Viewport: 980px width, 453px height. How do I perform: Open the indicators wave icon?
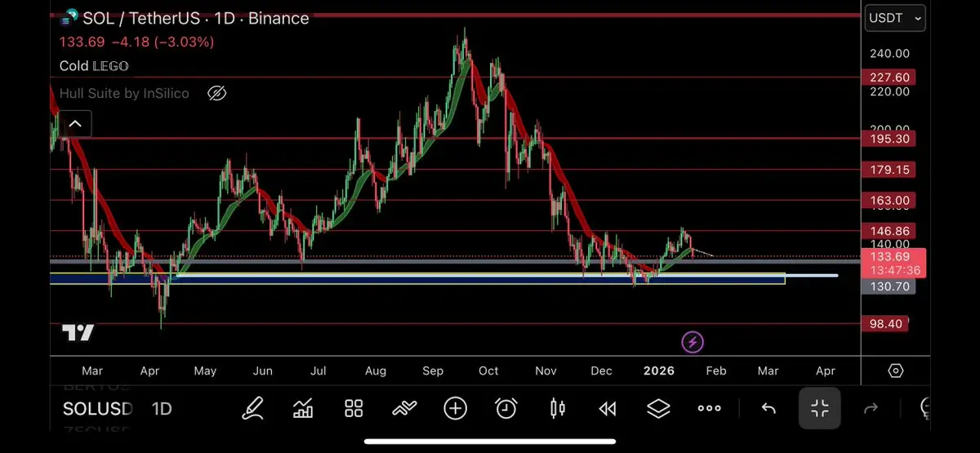404,408
